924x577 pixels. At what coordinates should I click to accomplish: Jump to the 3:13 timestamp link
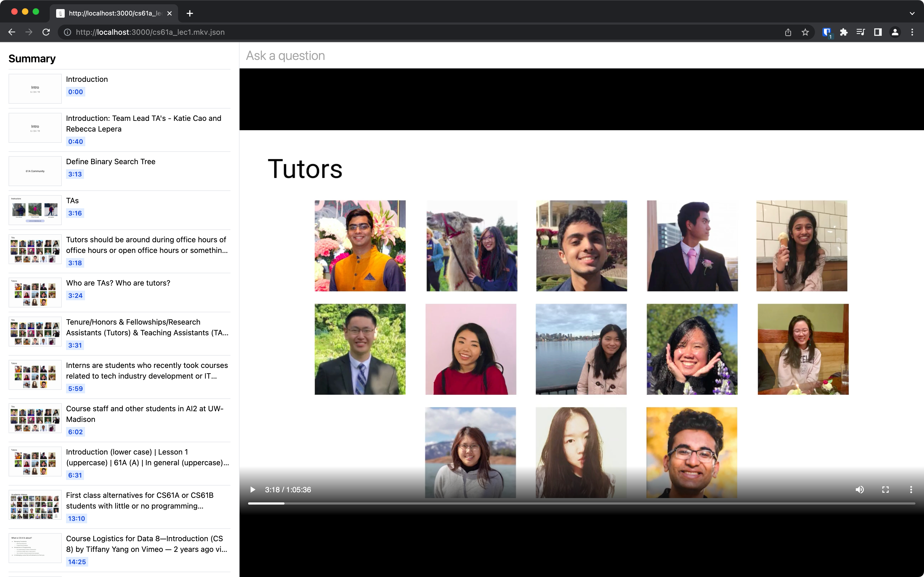pos(75,174)
